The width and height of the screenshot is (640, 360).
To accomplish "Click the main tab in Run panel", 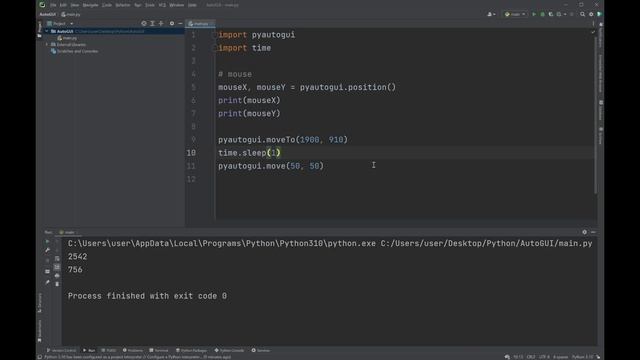I will (69, 232).
